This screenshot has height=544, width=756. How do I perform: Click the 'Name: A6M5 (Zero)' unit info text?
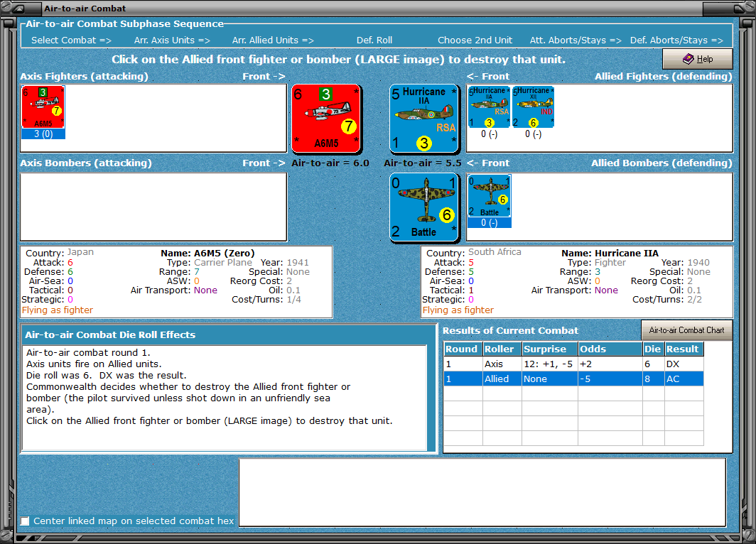(207, 253)
